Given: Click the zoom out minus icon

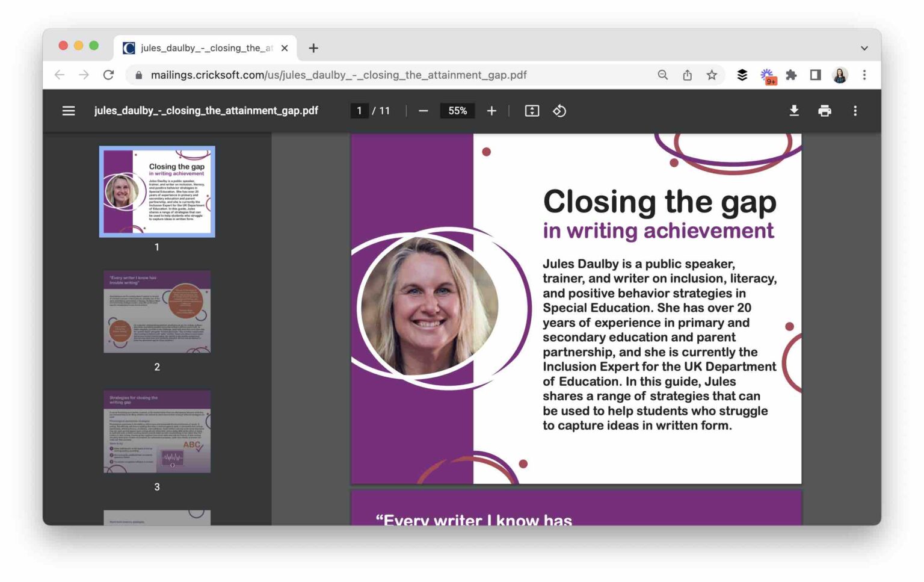Looking at the screenshot, I should (x=423, y=111).
